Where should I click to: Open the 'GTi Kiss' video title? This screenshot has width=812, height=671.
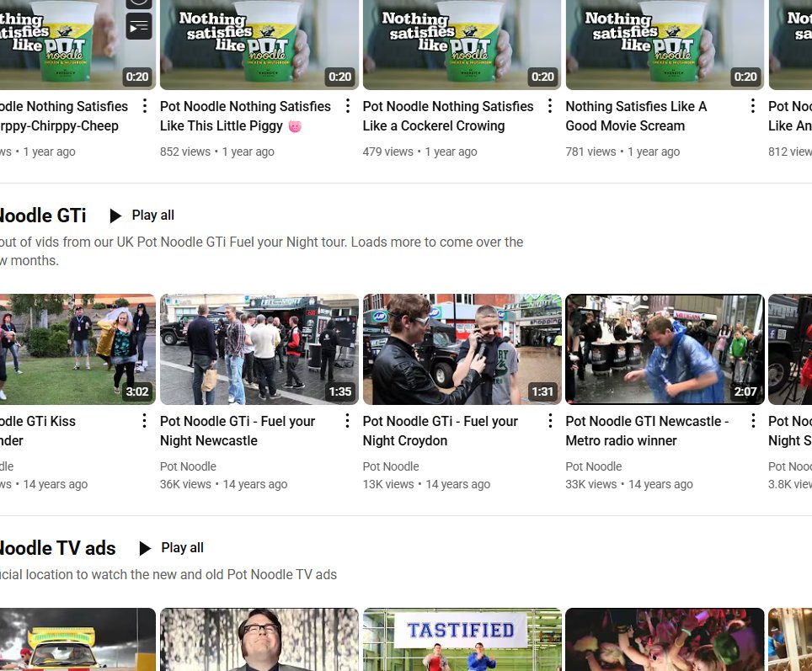coord(38,431)
